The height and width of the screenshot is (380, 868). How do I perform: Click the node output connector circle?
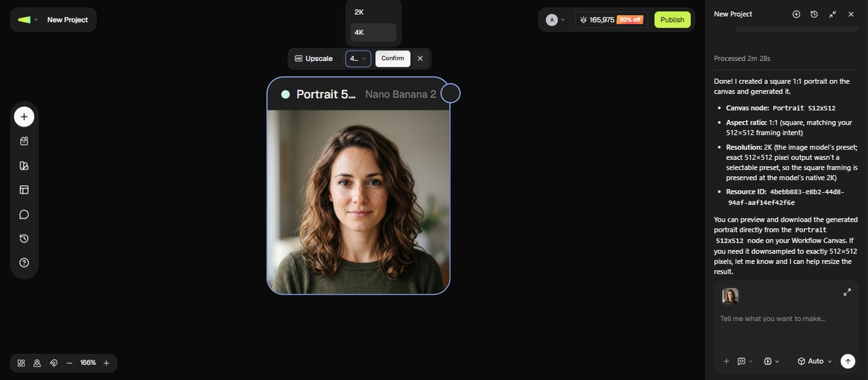coord(450,93)
